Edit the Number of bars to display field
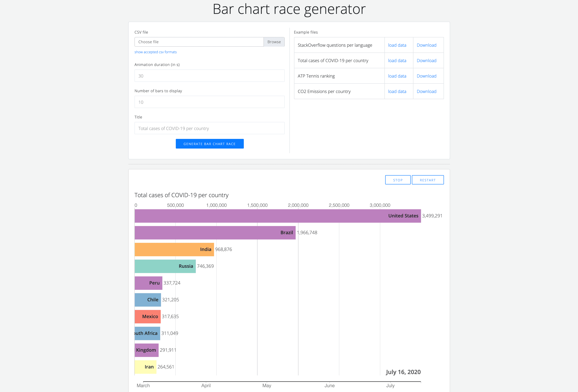Screen dimensions: 578x392 point(209,102)
